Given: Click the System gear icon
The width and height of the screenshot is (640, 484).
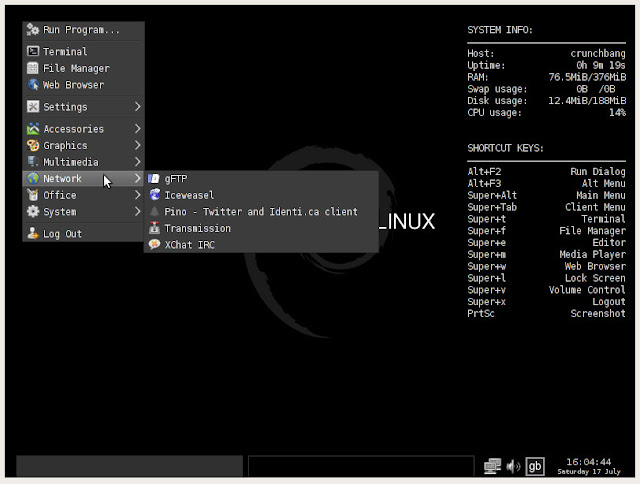Looking at the screenshot, I should click(33, 211).
